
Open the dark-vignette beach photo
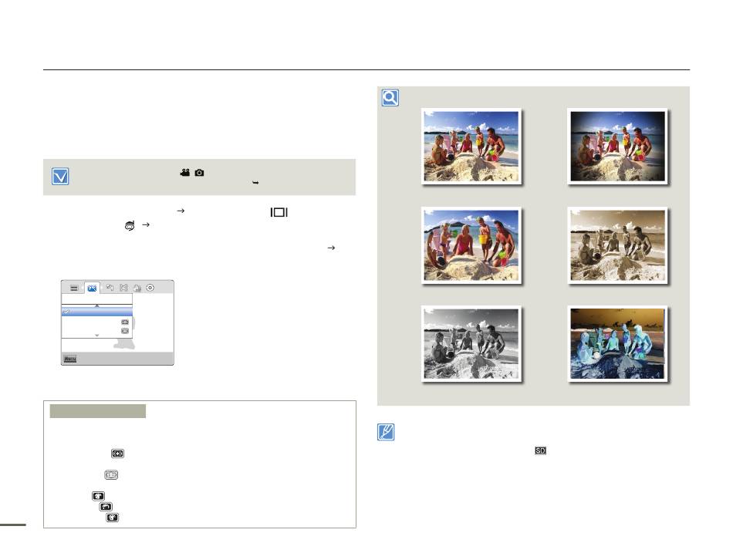click(x=617, y=147)
